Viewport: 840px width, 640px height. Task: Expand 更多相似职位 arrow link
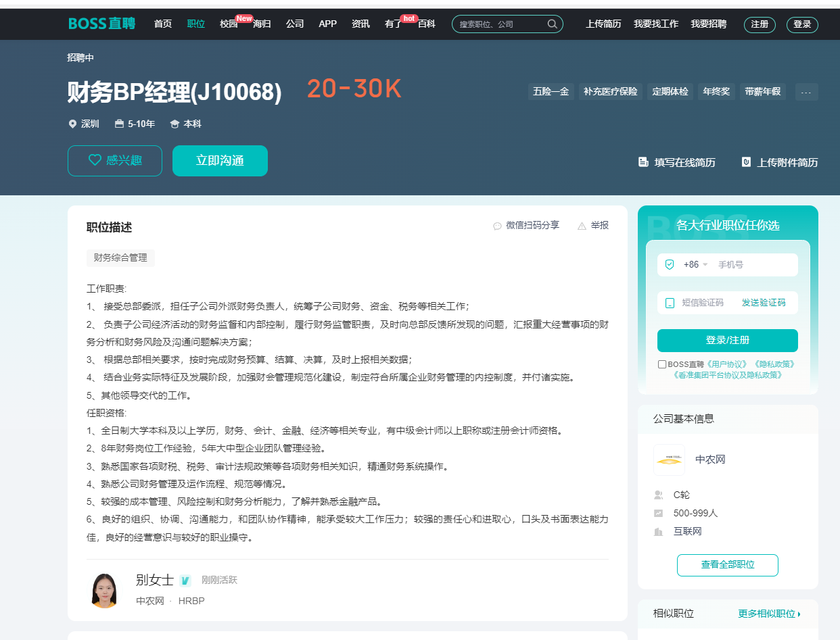tap(769, 614)
